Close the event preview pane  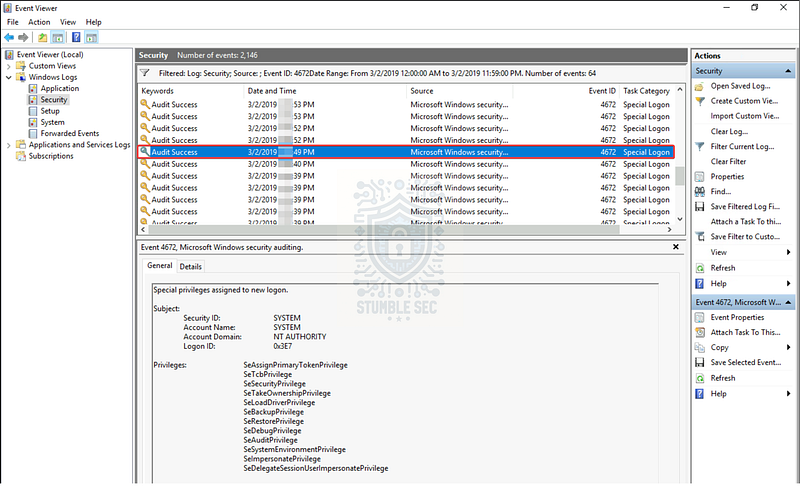(x=676, y=247)
